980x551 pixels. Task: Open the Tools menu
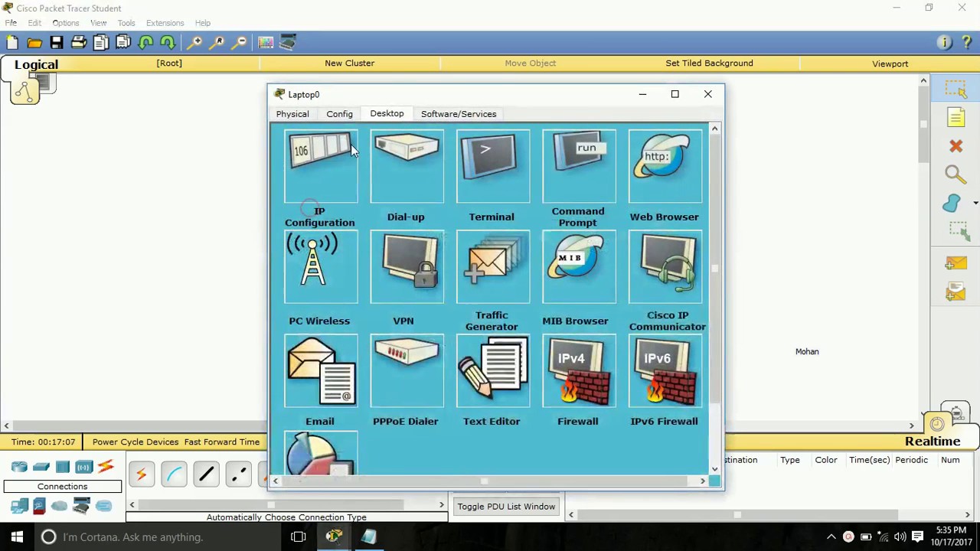point(126,23)
